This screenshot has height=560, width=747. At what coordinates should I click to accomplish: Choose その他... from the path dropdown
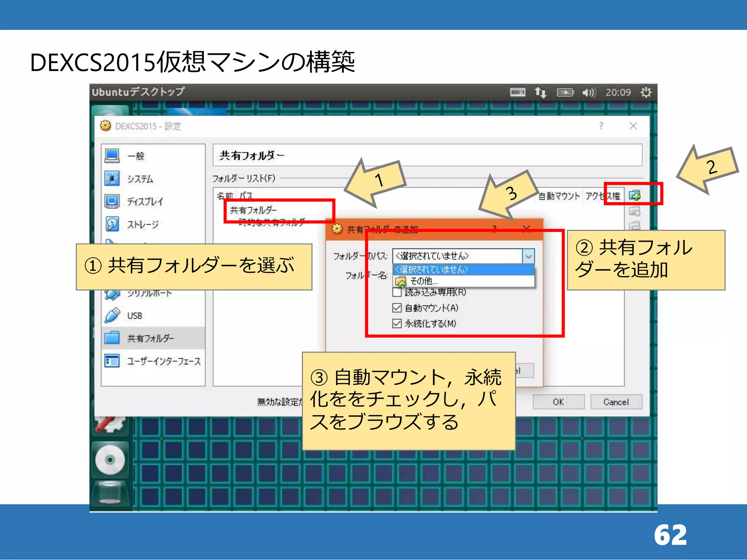click(x=463, y=281)
